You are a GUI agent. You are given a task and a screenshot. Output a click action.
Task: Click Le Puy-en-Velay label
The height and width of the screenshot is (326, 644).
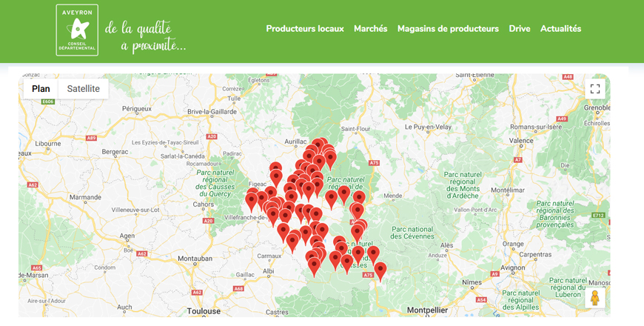tap(428, 127)
